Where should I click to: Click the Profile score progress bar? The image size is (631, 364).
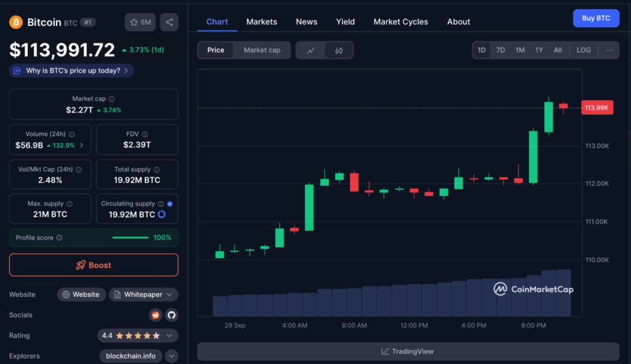(x=130, y=238)
